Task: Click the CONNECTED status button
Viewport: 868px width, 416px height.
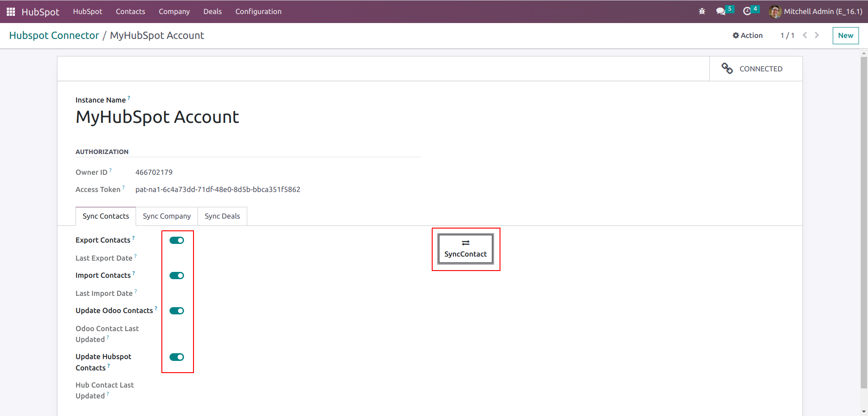Action: pos(756,69)
